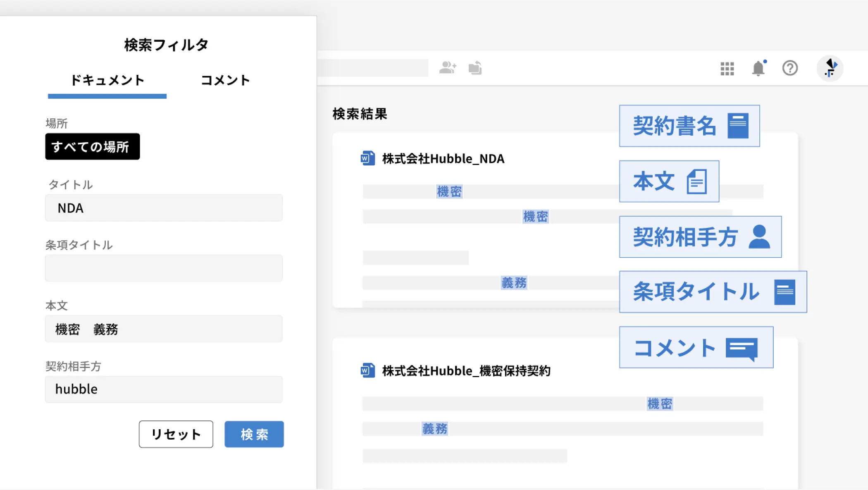Viewport: 868px width, 490px height.
Task: Open notifications bell icon
Action: click(758, 68)
